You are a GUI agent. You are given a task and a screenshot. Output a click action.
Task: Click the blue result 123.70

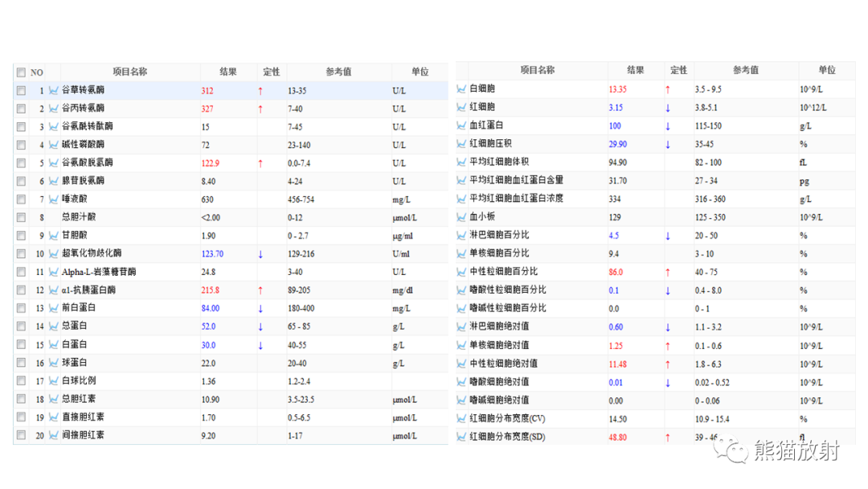(x=212, y=254)
